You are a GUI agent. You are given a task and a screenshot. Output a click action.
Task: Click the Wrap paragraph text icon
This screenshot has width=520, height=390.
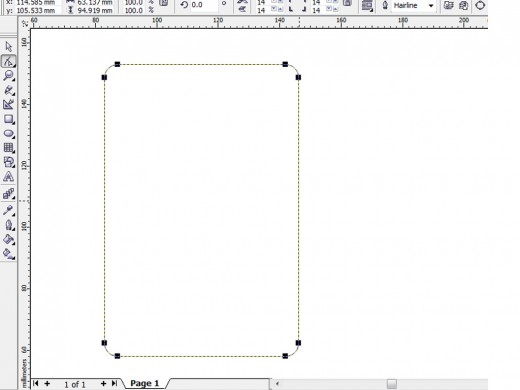click(x=367, y=5)
